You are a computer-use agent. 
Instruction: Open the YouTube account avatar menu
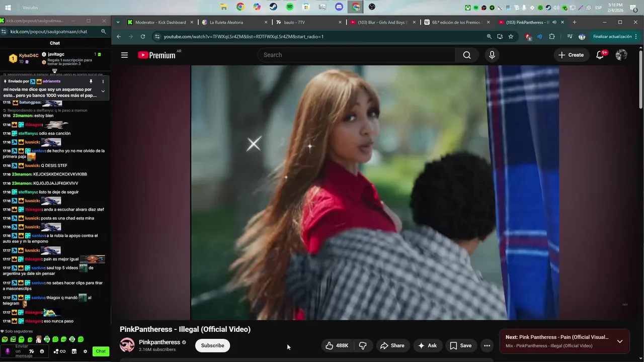pos(621,55)
